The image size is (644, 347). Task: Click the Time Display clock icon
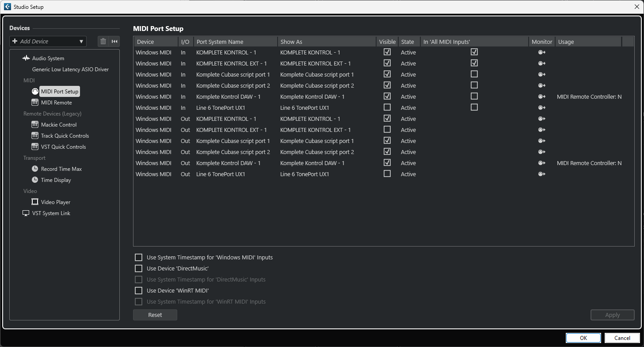point(35,180)
